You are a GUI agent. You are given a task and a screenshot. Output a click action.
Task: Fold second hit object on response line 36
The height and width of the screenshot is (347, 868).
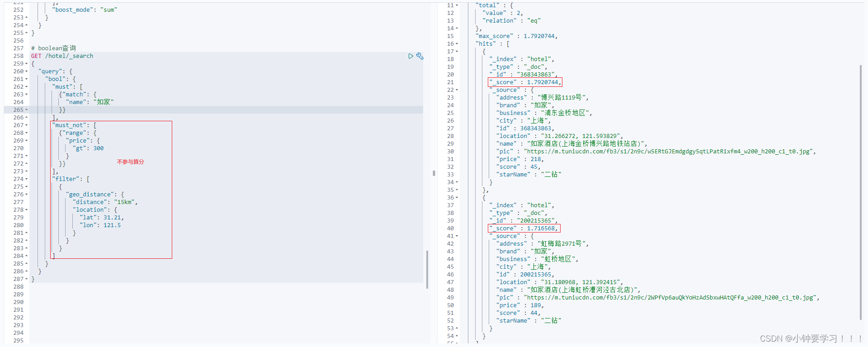(x=457, y=198)
